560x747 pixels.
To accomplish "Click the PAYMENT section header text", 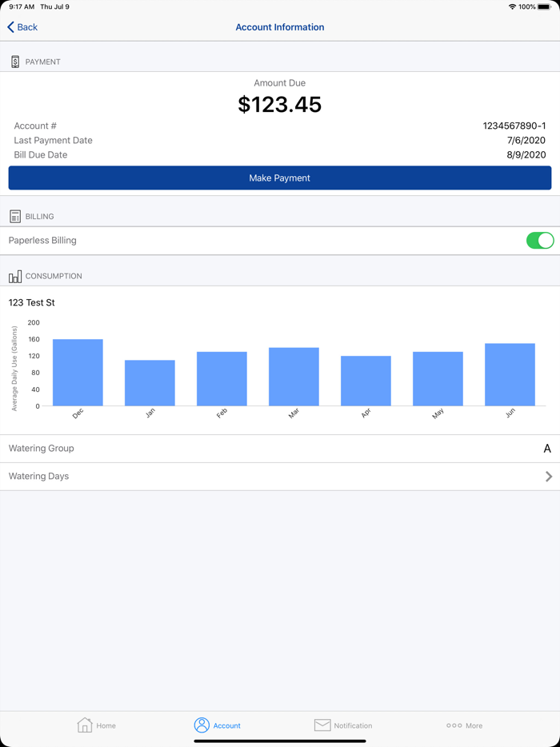I will pyautogui.click(x=43, y=62).
